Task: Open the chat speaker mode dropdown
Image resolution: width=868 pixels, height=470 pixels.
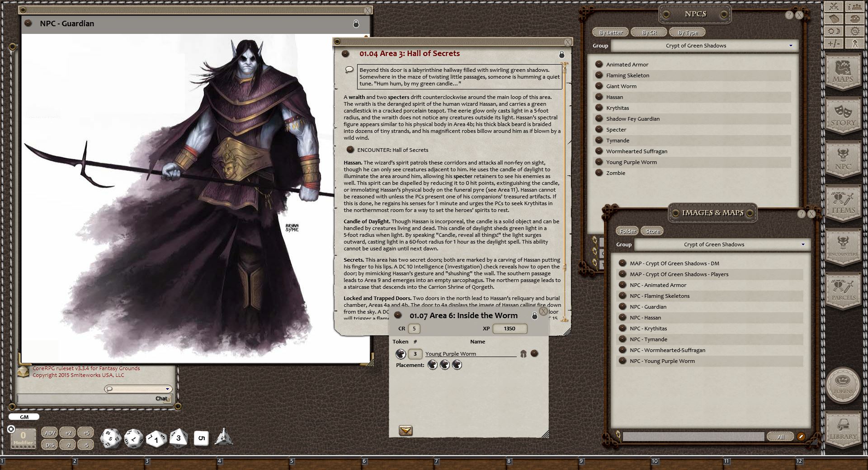Action: tap(138, 389)
